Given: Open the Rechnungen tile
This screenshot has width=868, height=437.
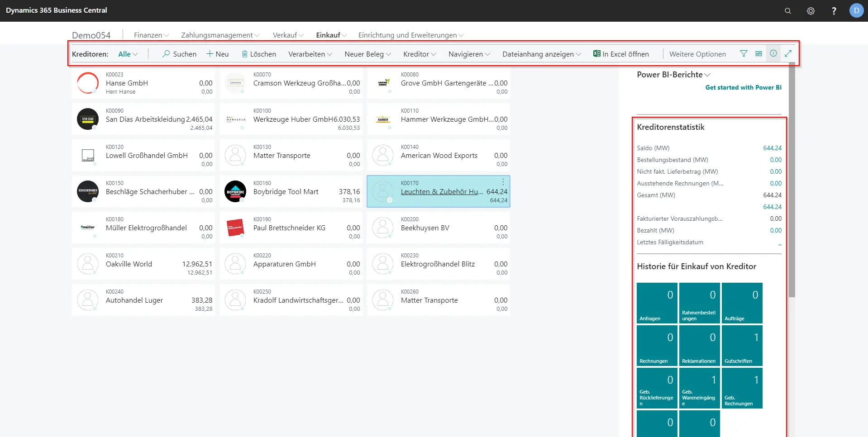Looking at the screenshot, I should coord(657,346).
